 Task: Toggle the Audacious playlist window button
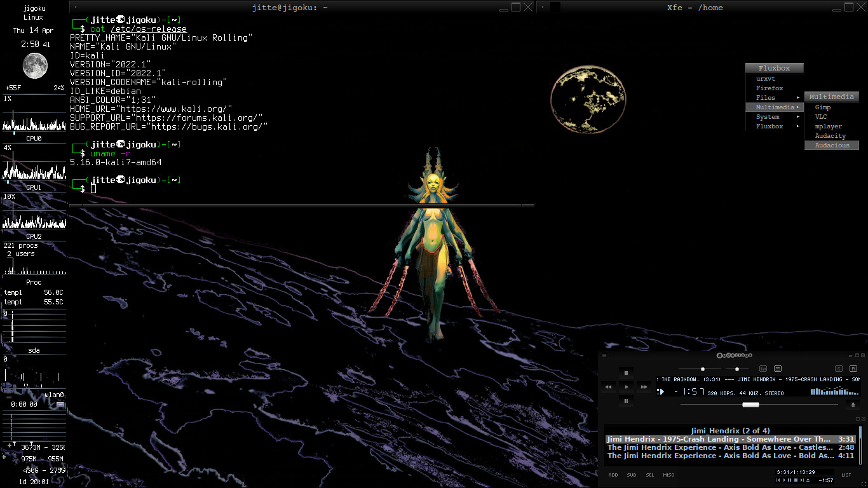778,369
